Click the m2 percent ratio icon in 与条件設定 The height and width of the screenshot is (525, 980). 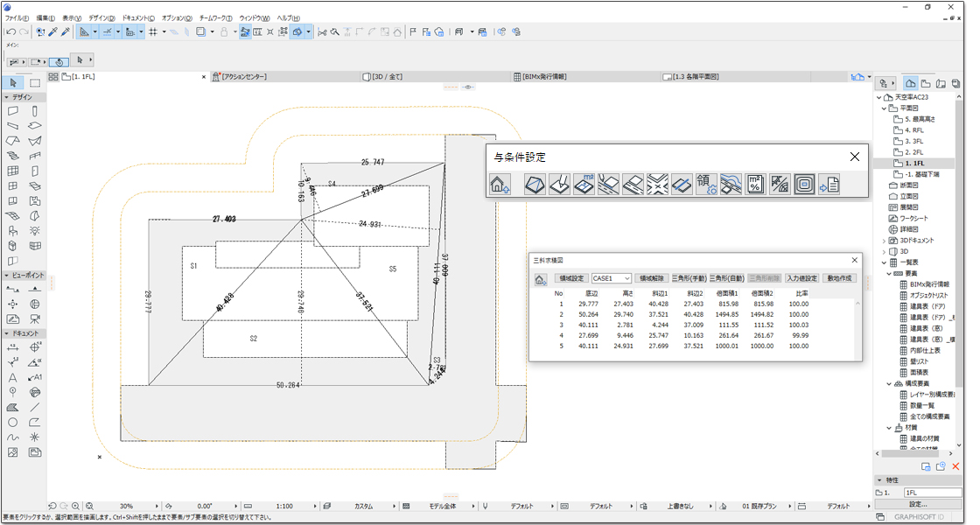click(755, 185)
